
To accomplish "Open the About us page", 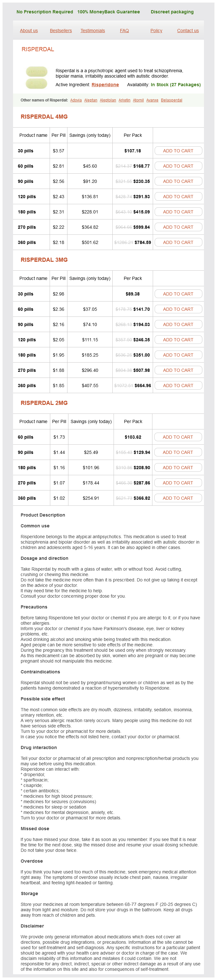I will [x=29, y=31].
